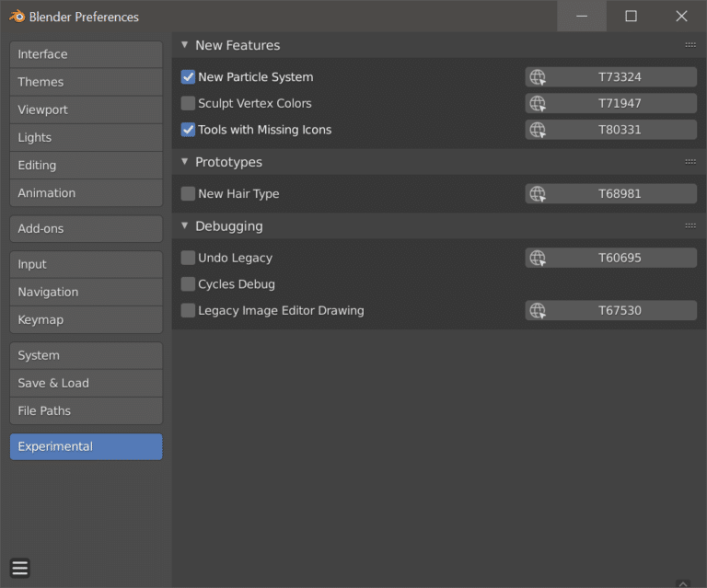The image size is (707, 588).
Task: Select the Experimental tab
Action: 87,446
